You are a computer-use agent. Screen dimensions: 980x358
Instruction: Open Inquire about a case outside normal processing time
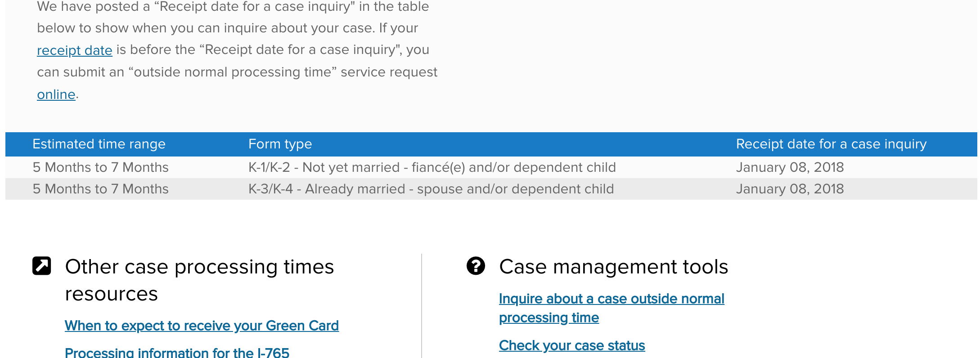pos(611,308)
